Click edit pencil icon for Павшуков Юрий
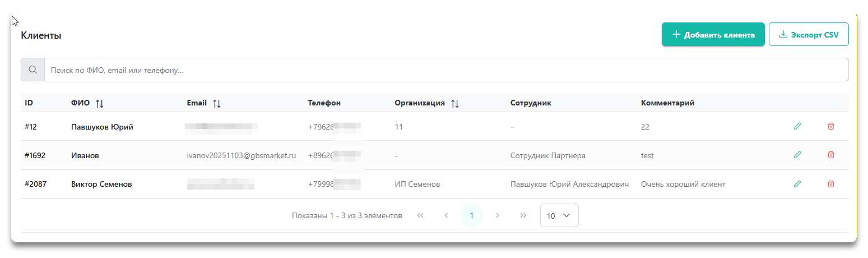The image size is (868, 258). (797, 126)
